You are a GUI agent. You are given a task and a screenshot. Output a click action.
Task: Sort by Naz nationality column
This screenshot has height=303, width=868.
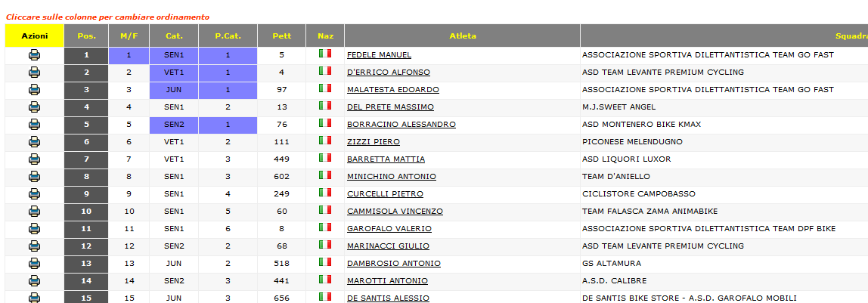325,36
